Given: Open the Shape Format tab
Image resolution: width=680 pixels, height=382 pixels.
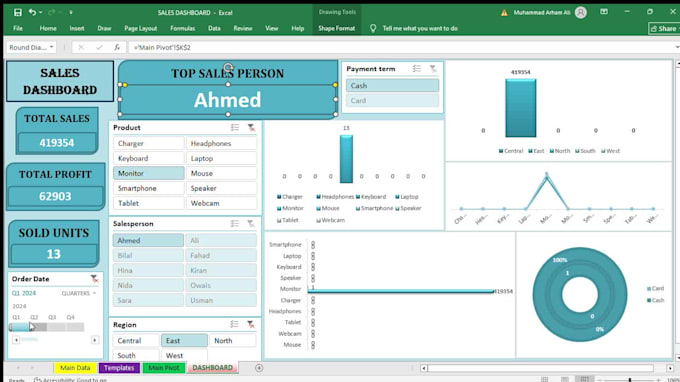Looking at the screenshot, I should [x=337, y=28].
